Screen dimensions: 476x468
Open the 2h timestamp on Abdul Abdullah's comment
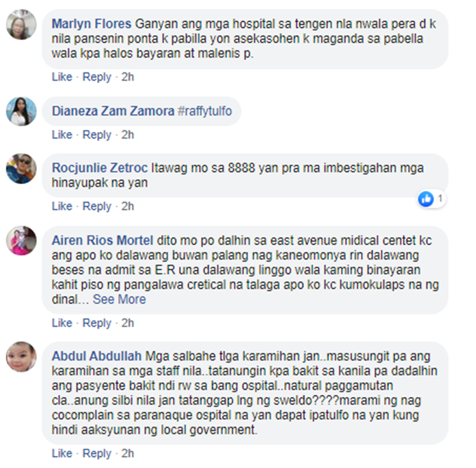(128, 453)
